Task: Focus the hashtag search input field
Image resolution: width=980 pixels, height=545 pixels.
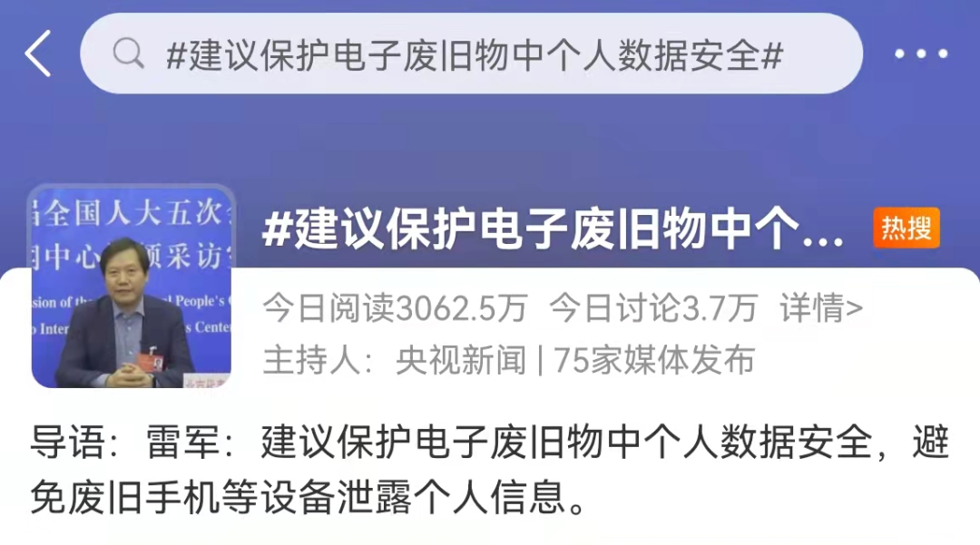Action: tap(471, 54)
